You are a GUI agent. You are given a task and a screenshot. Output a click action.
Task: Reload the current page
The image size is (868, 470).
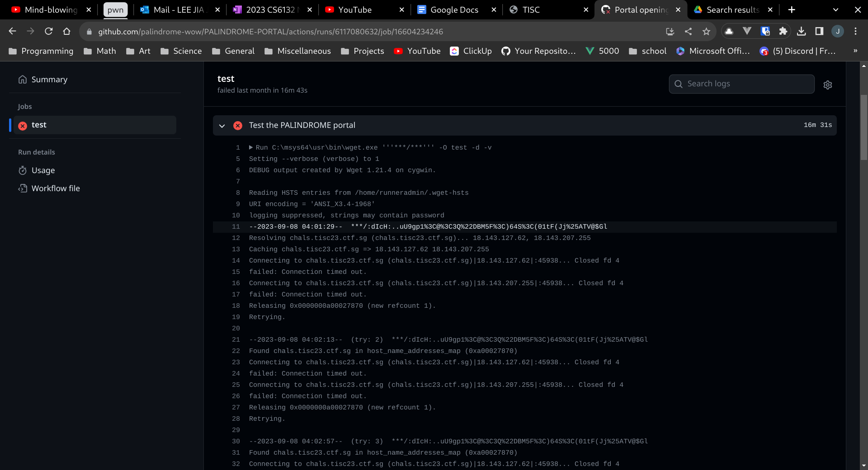48,31
